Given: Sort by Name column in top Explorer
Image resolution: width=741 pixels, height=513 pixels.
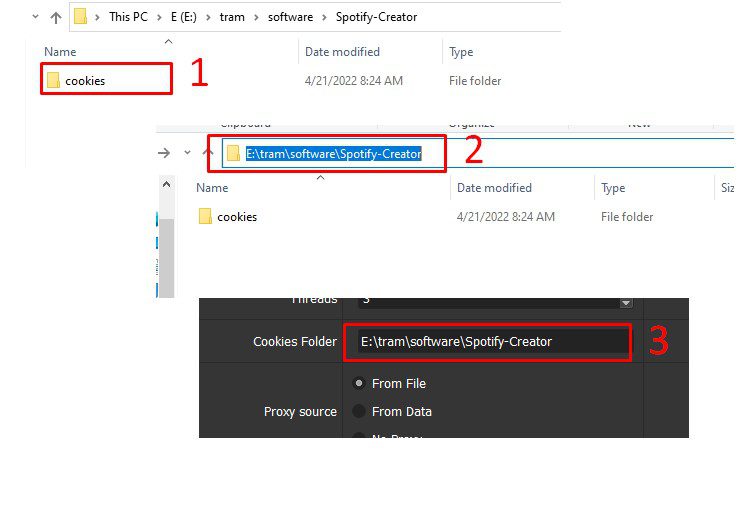Looking at the screenshot, I should (60, 52).
